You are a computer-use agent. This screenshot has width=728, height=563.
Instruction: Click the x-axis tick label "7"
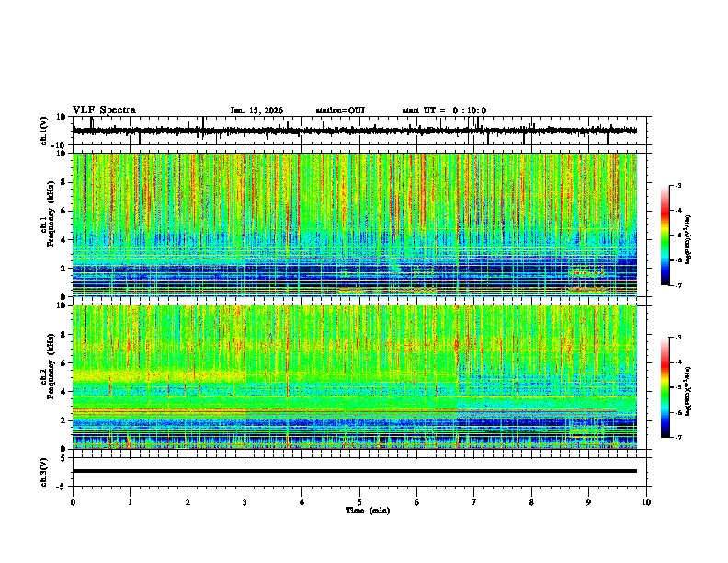point(474,502)
